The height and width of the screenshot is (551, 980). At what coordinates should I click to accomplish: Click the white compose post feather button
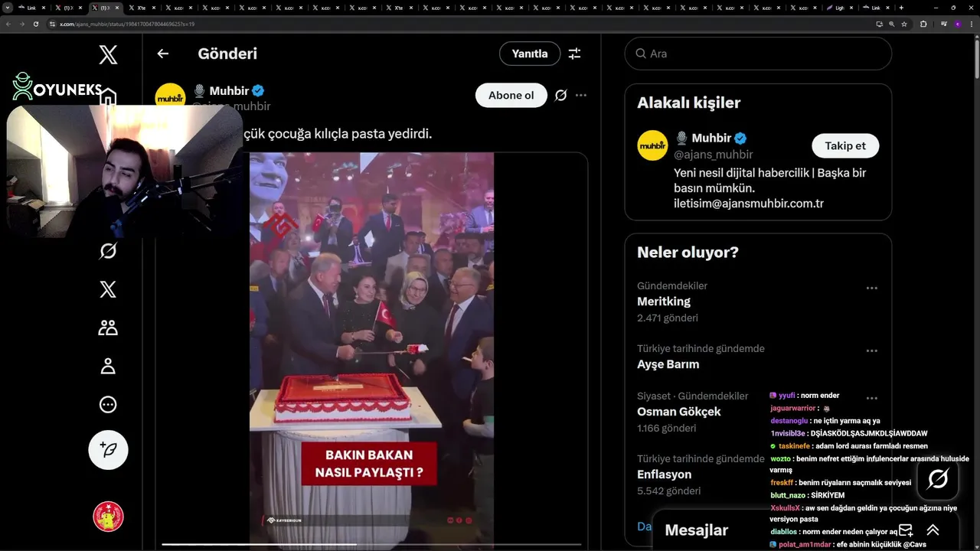point(108,449)
